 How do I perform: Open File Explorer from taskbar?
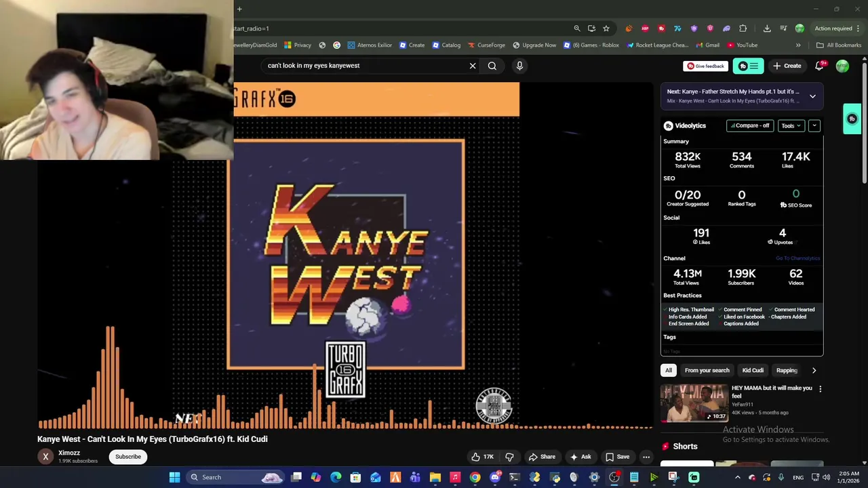[x=435, y=477]
